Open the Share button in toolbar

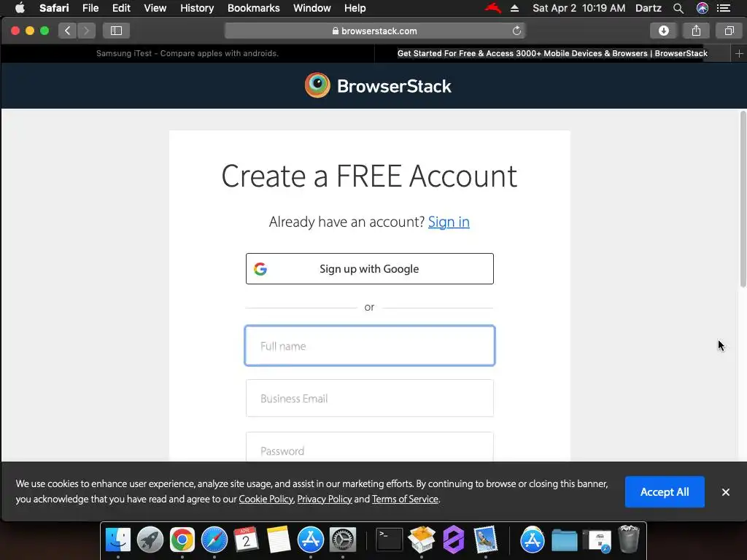[696, 31]
